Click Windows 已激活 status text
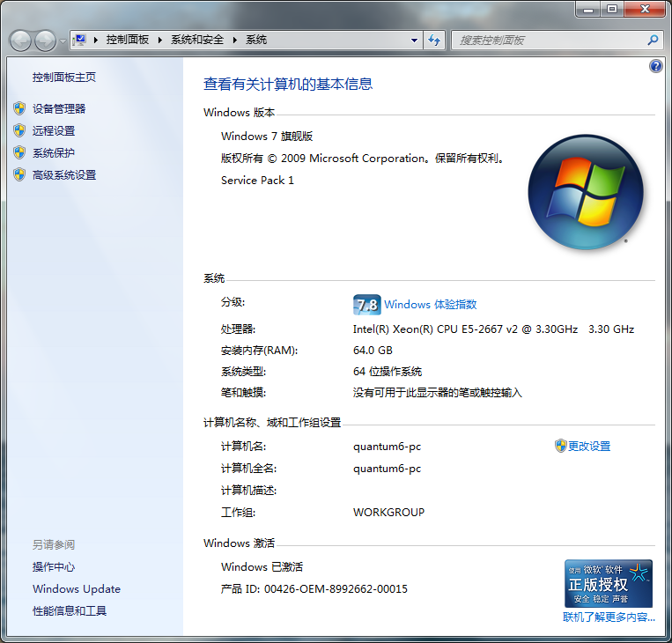Screen dimensions: 672x643 [x=262, y=566]
